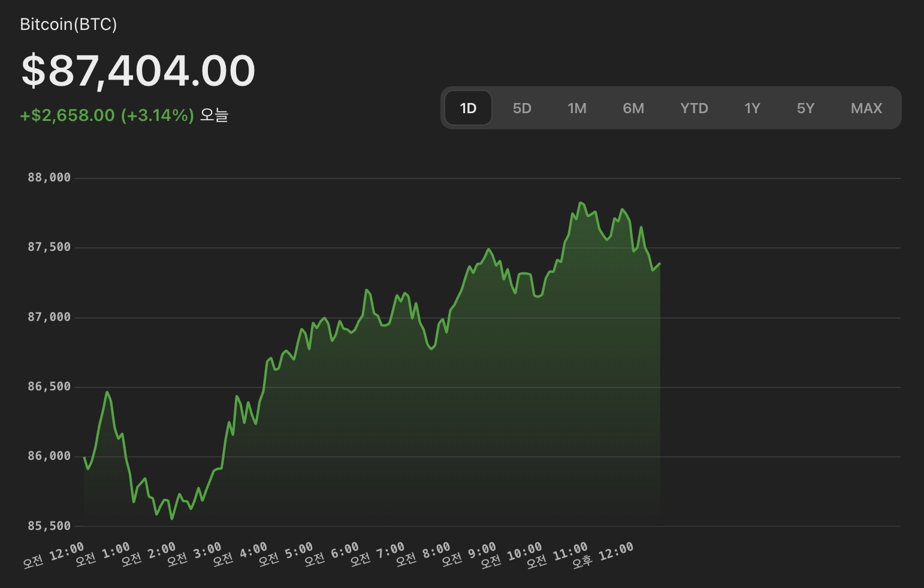This screenshot has height=588, width=924.
Task: Click the 오전 5:00 x-axis label
Action: (286, 555)
